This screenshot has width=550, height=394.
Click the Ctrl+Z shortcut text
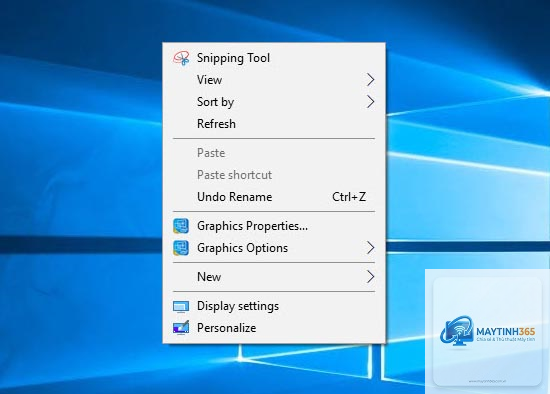pos(349,196)
